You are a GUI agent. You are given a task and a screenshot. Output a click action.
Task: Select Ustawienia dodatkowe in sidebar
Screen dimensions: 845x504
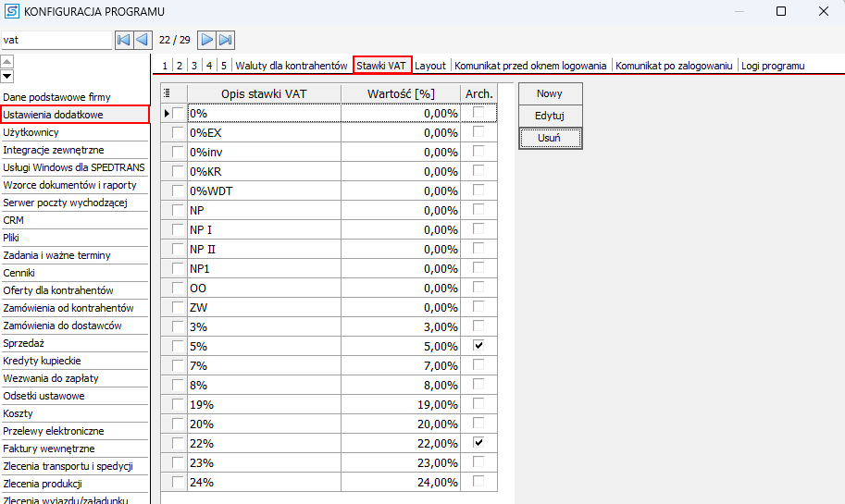coord(74,115)
